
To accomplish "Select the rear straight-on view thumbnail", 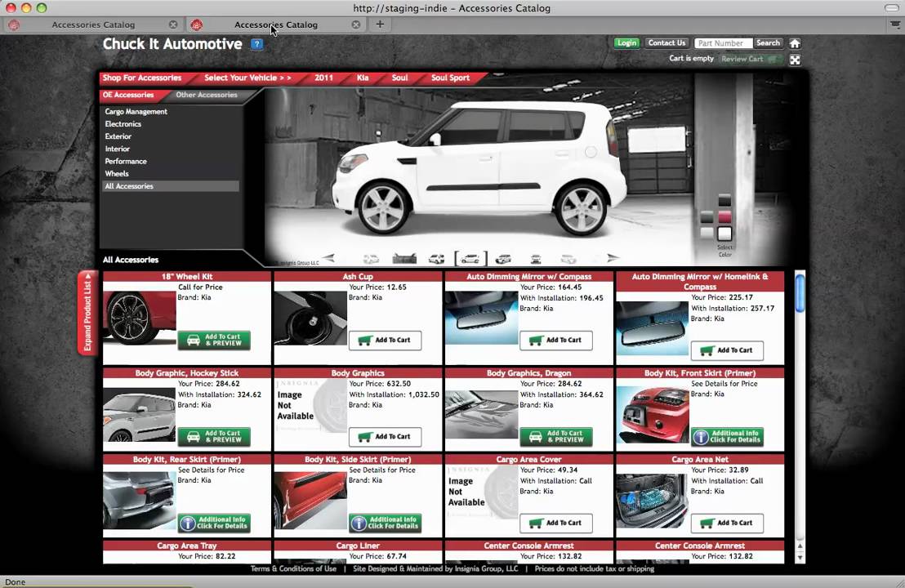I will [536, 259].
